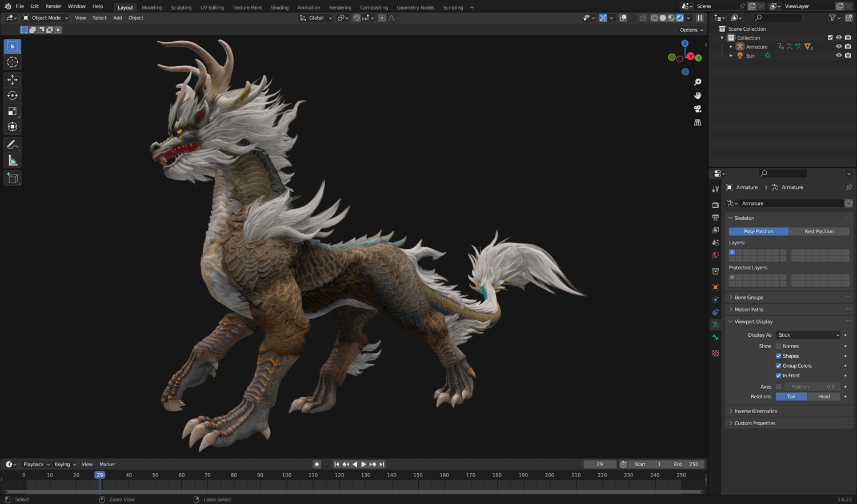
Task: Switch to the Sculpting workspace tab
Action: [181, 7]
